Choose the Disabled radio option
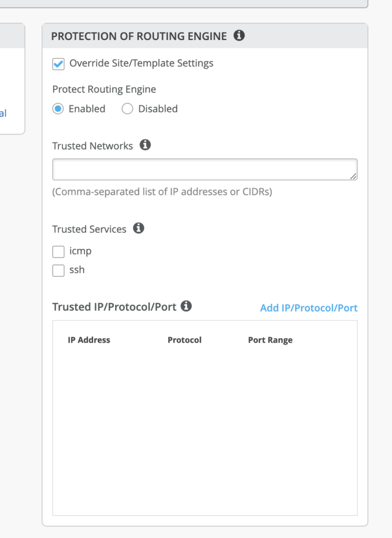392x538 pixels. [127, 109]
